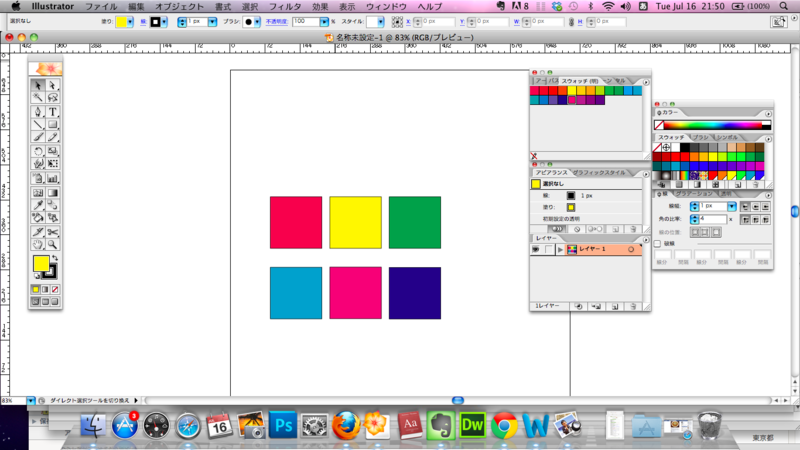
Task: Open the opacity dropdown in control bar
Action: (324, 22)
